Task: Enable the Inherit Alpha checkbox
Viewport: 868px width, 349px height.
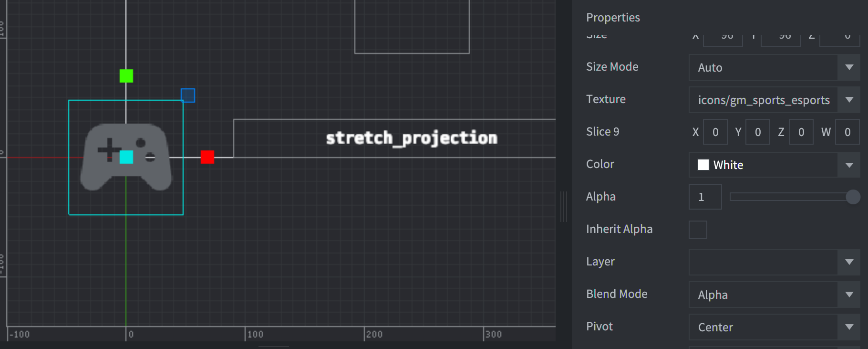Action: coord(697,230)
